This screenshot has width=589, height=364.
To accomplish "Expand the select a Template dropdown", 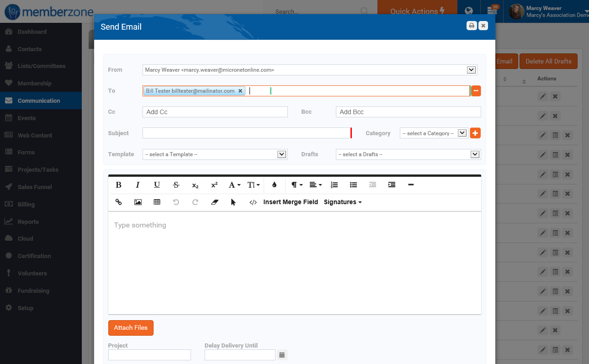I will coord(281,154).
